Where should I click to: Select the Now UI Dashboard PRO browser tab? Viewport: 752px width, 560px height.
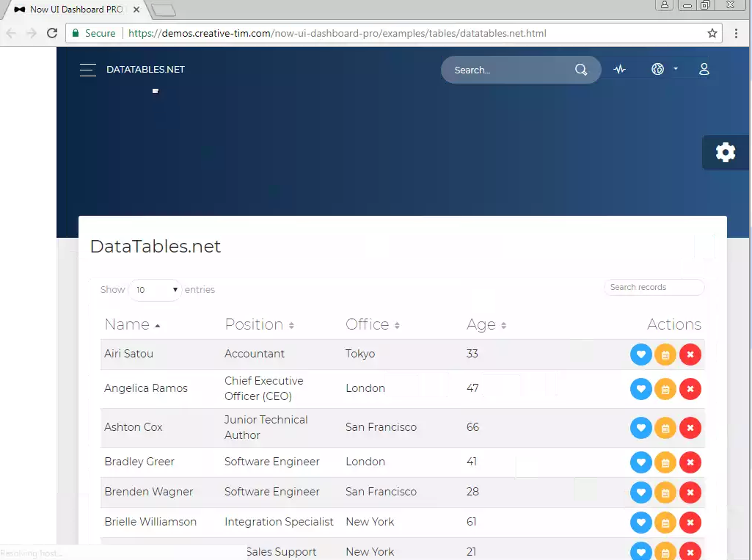click(73, 10)
